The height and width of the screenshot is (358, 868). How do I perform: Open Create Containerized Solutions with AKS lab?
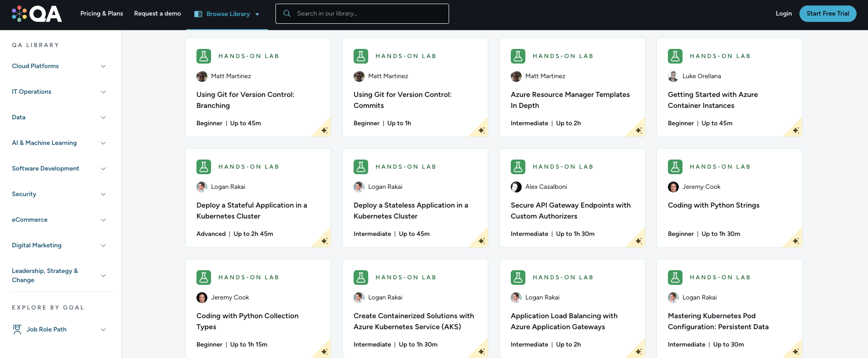413,321
